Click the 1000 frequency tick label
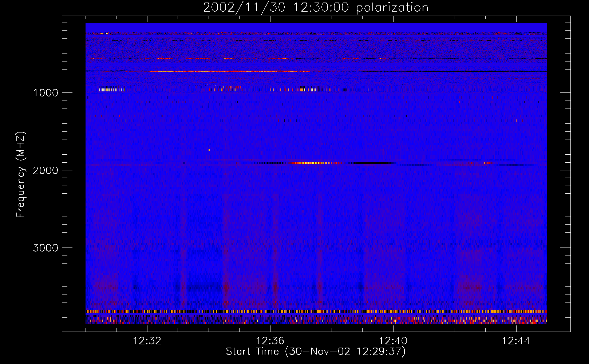589x364 pixels. click(x=46, y=93)
